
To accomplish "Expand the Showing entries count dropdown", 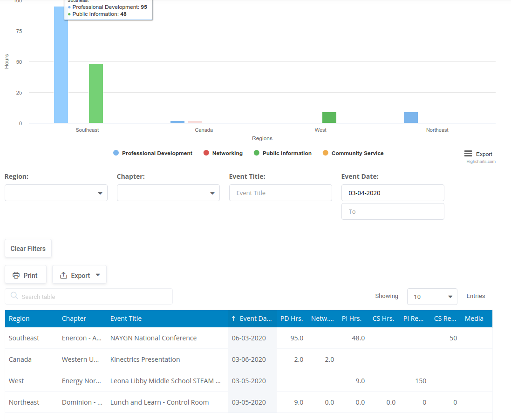I will coord(432,297).
